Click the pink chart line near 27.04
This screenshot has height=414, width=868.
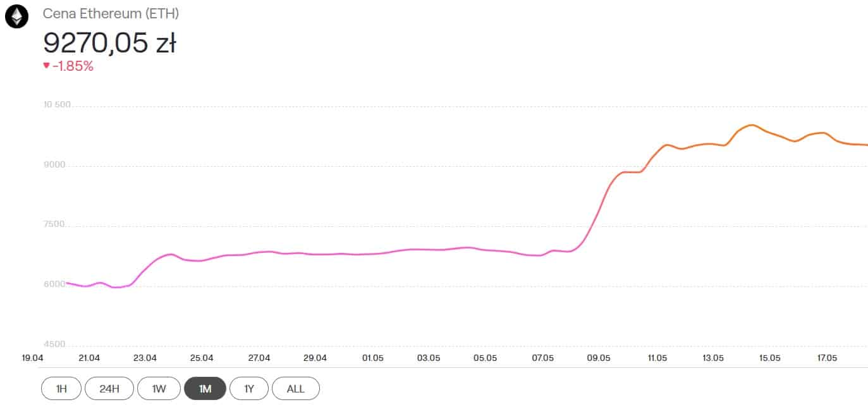click(x=259, y=252)
